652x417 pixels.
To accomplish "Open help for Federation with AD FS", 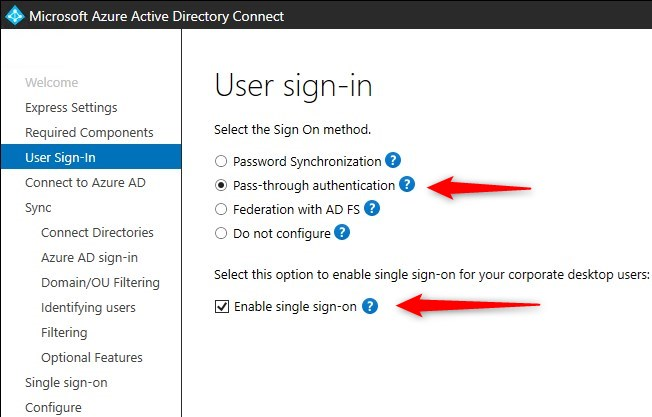I will tap(372, 208).
